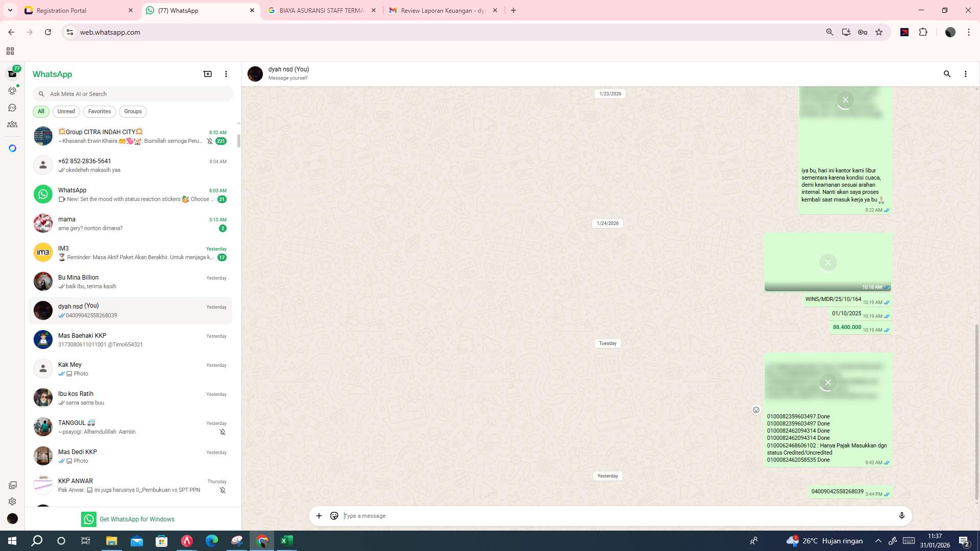Image resolution: width=980 pixels, height=551 pixels.
Task: Open a new chat via the new-chat icon
Action: coord(207,74)
